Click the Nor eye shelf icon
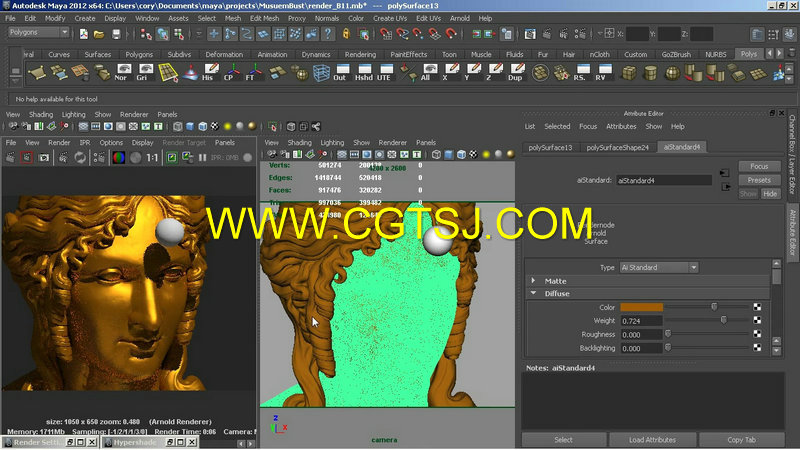The image size is (800, 450). pyautogui.click(x=123, y=72)
